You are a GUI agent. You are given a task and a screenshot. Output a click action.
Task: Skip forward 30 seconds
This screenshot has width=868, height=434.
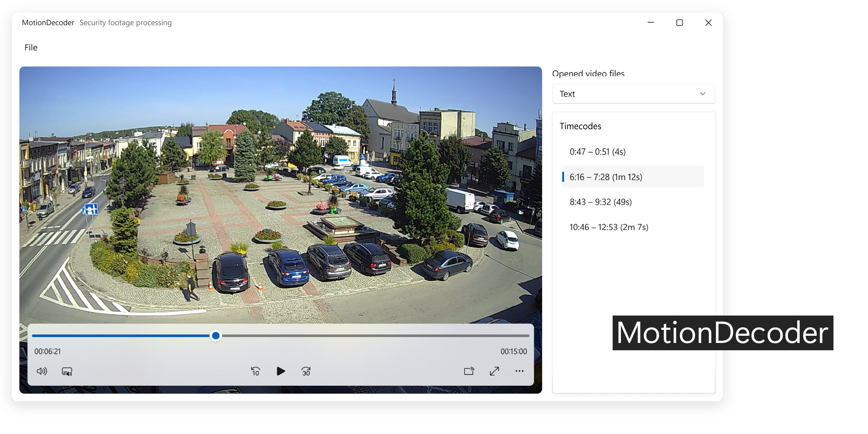pos(306,371)
